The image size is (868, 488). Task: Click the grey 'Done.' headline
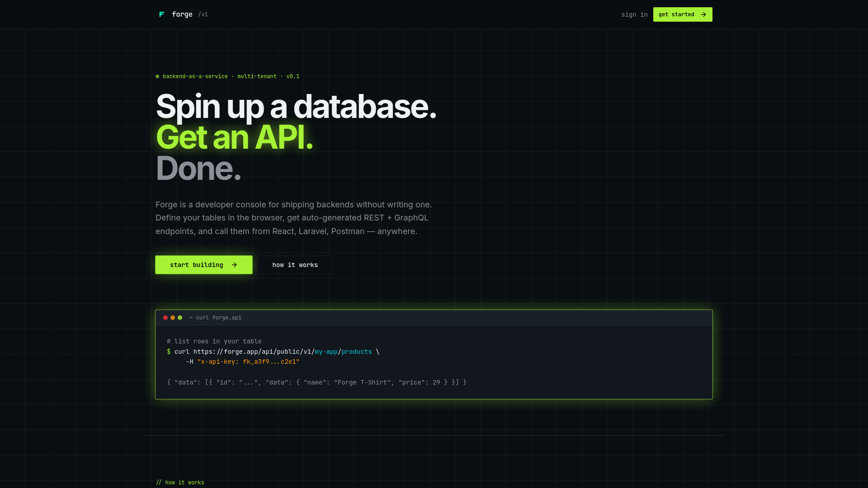[198, 168]
